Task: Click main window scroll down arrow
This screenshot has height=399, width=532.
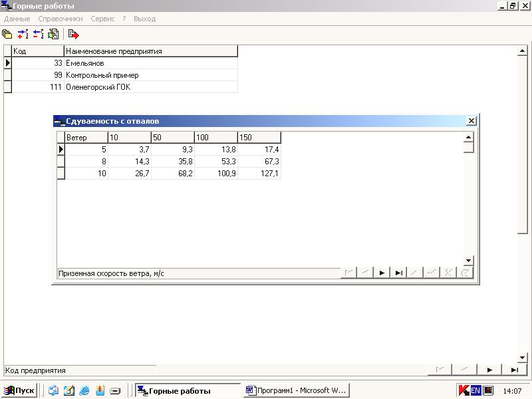Action: point(522,358)
